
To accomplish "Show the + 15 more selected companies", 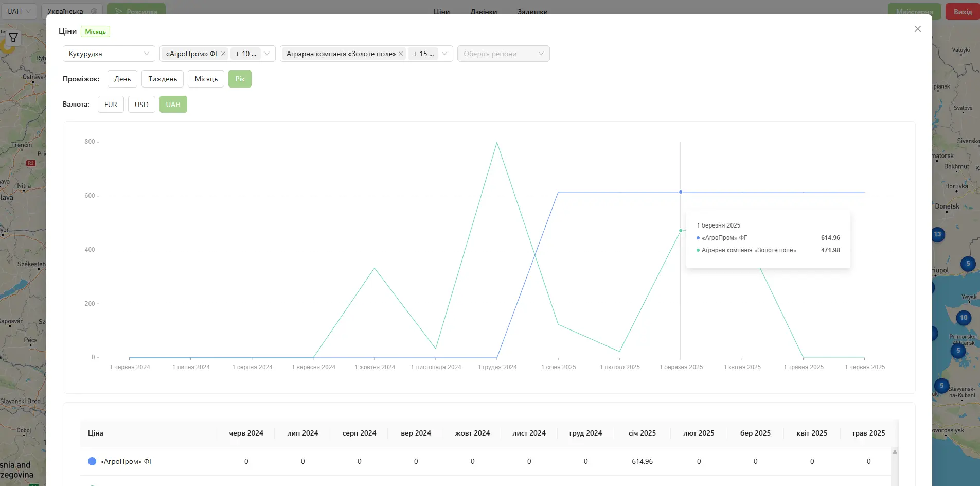I will [423, 54].
